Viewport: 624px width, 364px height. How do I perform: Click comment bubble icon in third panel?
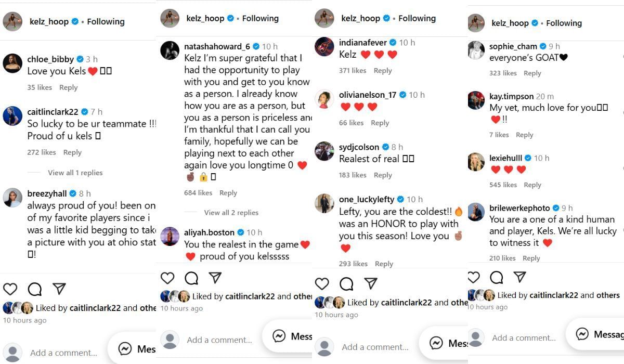(346, 283)
